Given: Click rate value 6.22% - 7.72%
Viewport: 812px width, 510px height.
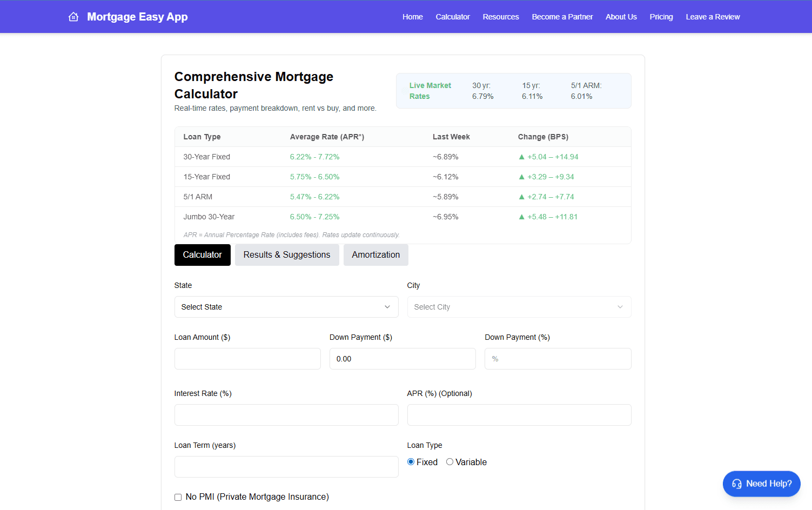Looking at the screenshot, I should click(315, 157).
